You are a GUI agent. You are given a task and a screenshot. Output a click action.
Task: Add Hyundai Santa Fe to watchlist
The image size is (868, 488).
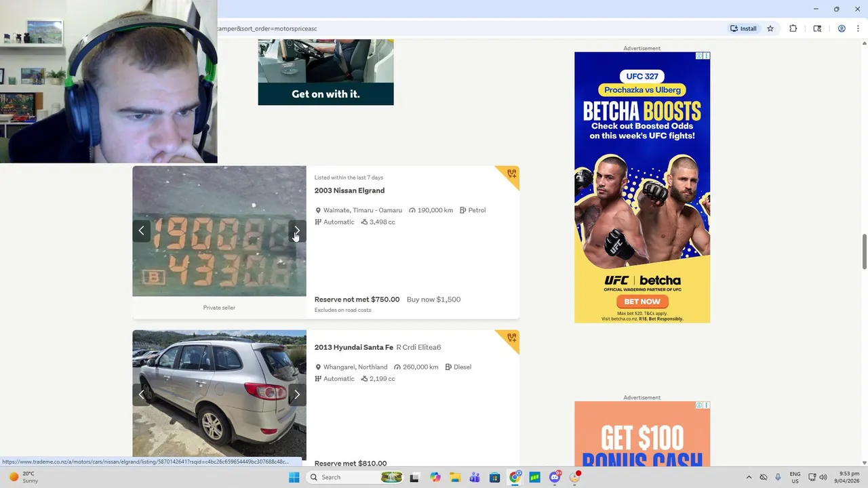click(511, 338)
